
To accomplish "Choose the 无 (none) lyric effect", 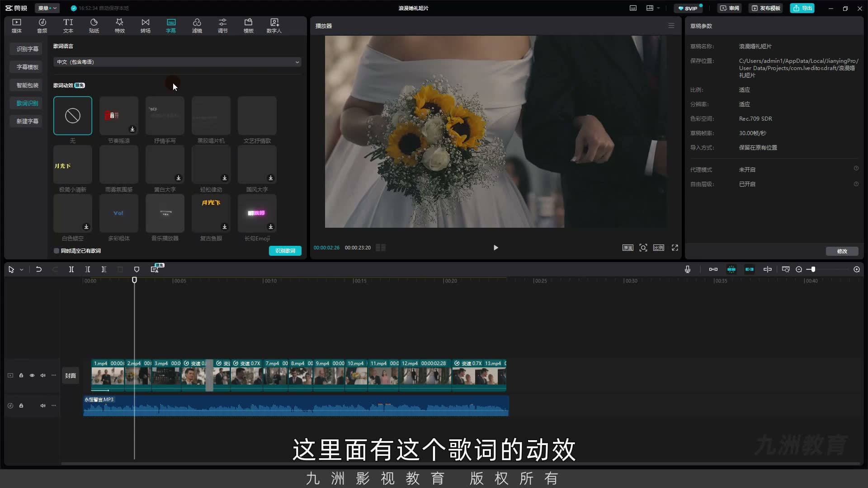I will (72, 116).
